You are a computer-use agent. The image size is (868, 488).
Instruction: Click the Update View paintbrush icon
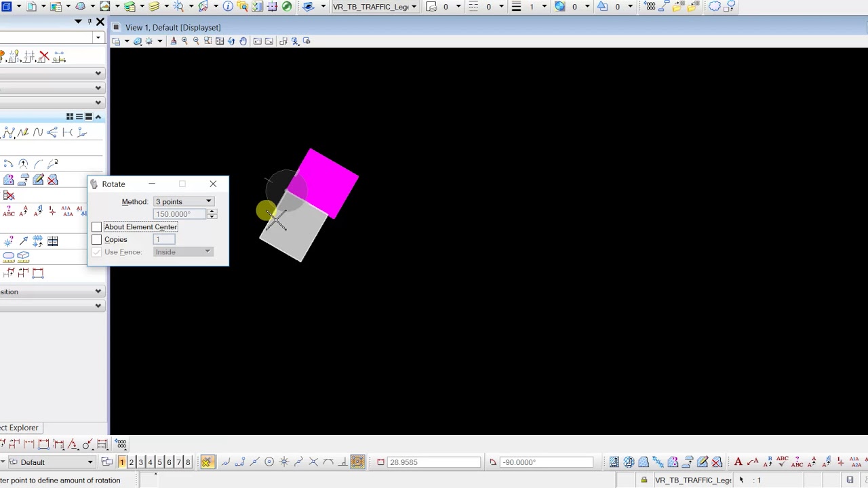click(x=173, y=41)
